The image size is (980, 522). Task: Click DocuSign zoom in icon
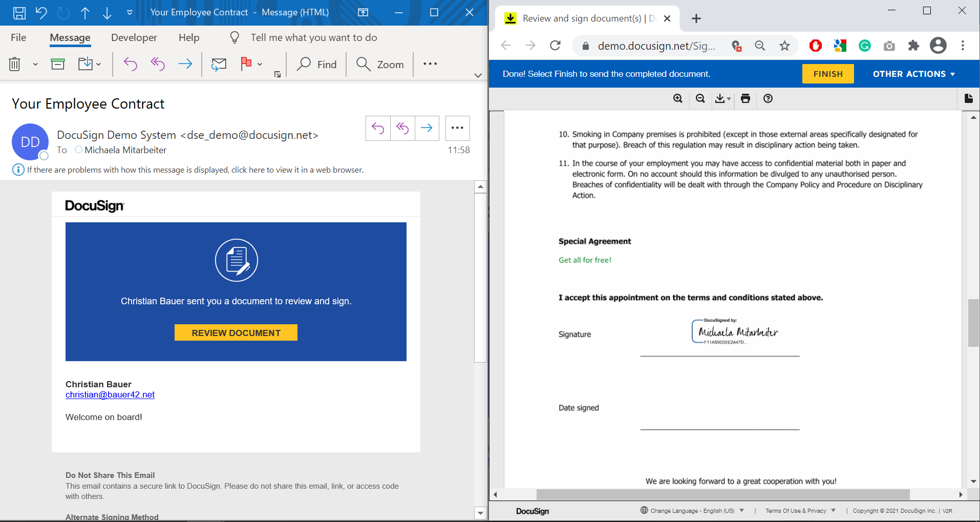pyautogui.click(x=678, y=98)
